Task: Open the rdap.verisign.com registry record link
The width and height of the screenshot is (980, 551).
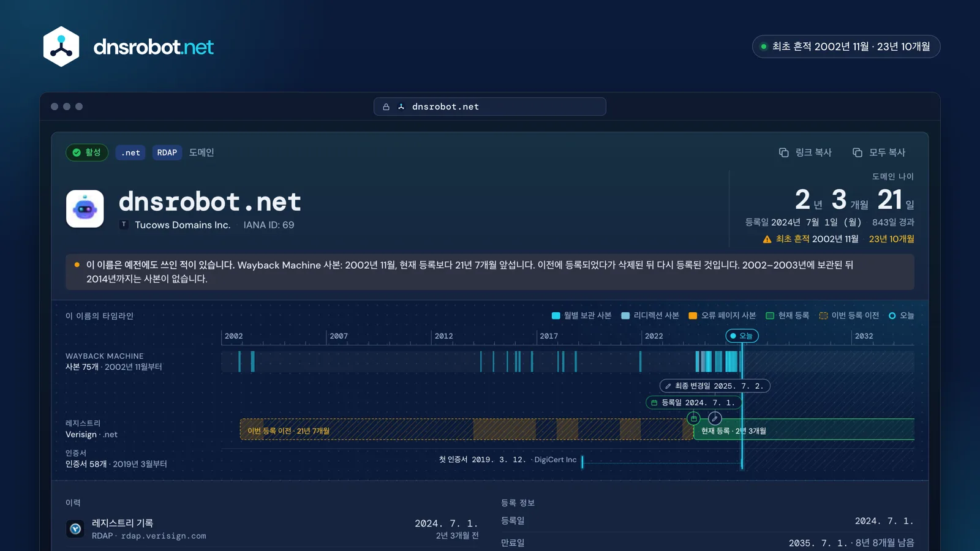Action: pos(164,536)
